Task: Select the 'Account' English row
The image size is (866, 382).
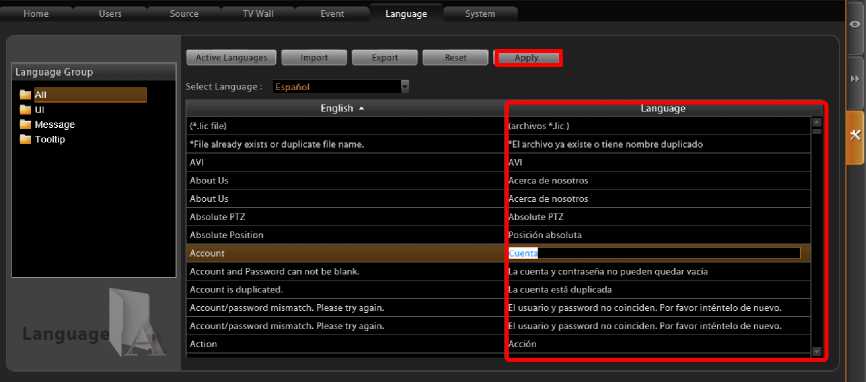Action: pyautogui.click(x=345, y=253)
